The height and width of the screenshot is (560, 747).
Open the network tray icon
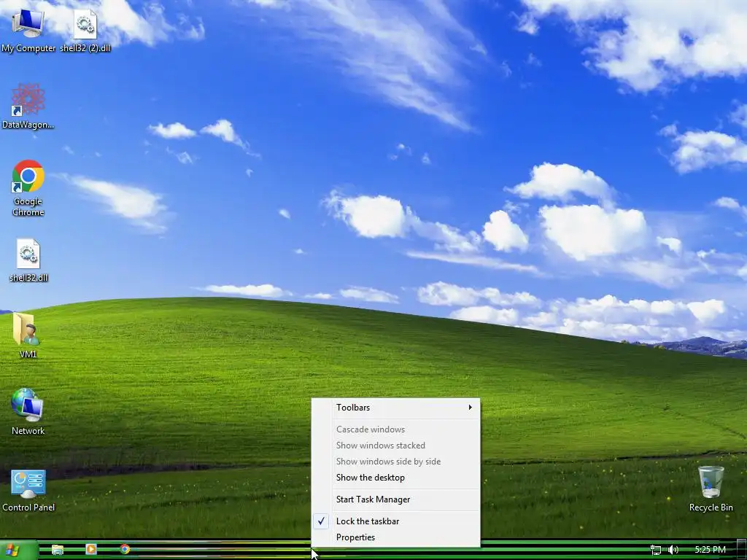[656, 550]
